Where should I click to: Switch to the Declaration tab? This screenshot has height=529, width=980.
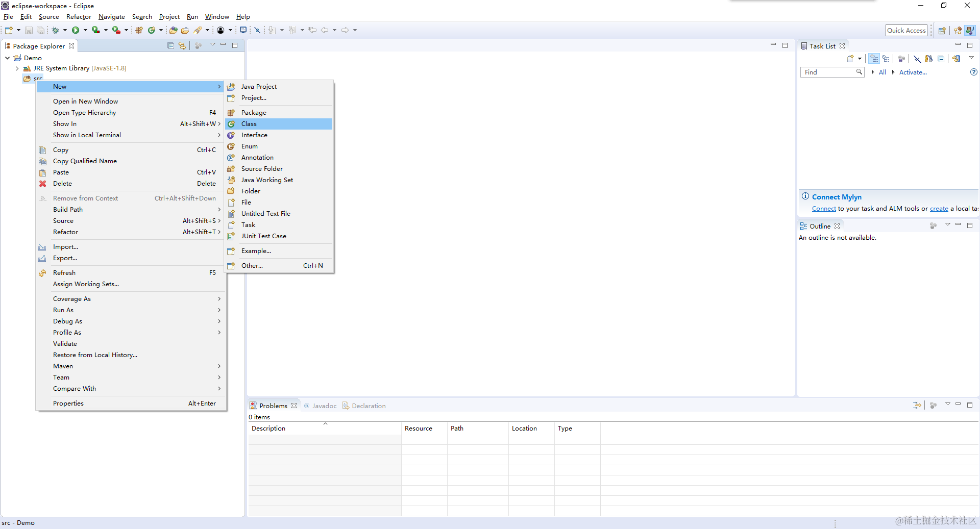coord(364,406)
